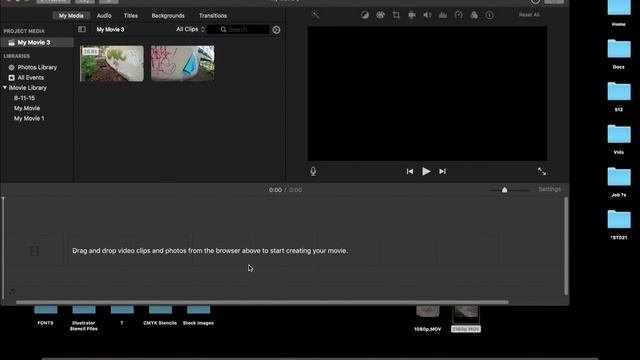640x360 pixels.
Task: Click the timeline vertical scrollbar
Action: click(x=566, y=246)
